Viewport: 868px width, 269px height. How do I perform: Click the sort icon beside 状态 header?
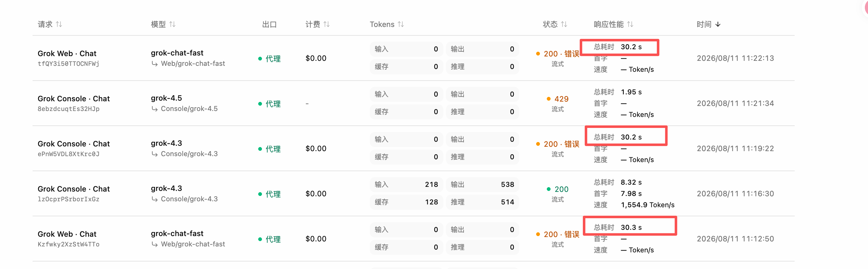pyautogui.click(x=564, y=24)
